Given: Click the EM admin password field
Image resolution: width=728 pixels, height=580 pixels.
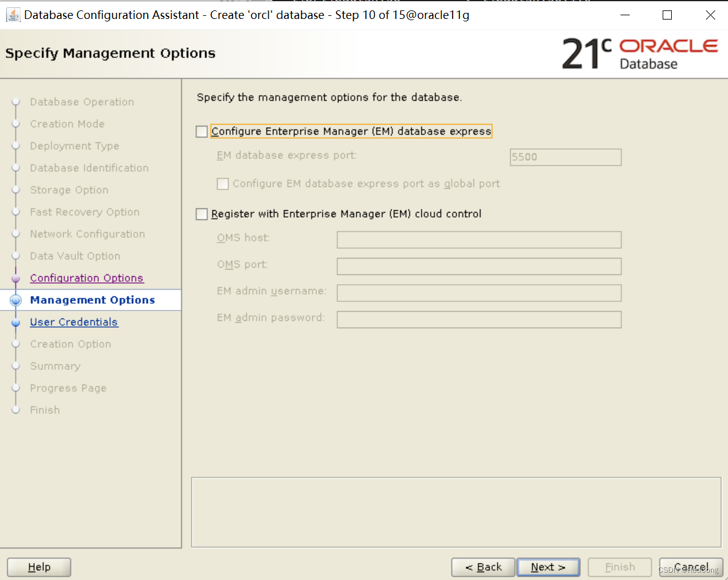Looking at the screenshot, I should 479,319.
